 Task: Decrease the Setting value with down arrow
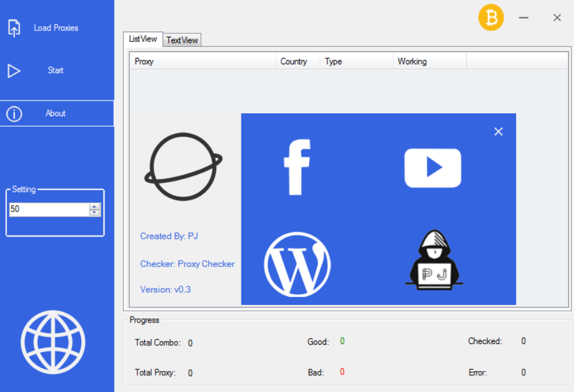tap(95, 213)
